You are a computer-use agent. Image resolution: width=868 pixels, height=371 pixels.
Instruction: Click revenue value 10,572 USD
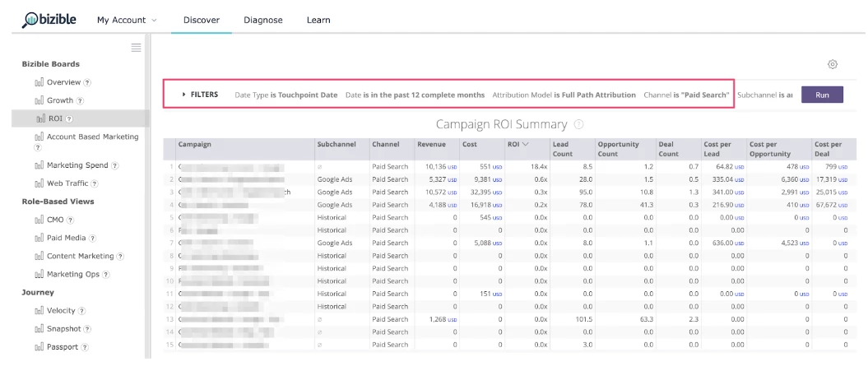441,192
